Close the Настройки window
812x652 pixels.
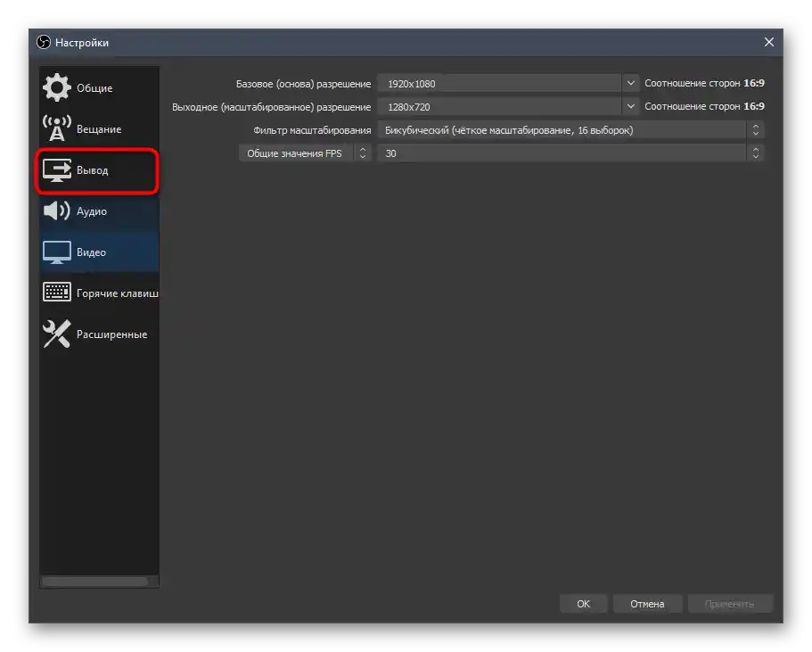coord(769,42)
